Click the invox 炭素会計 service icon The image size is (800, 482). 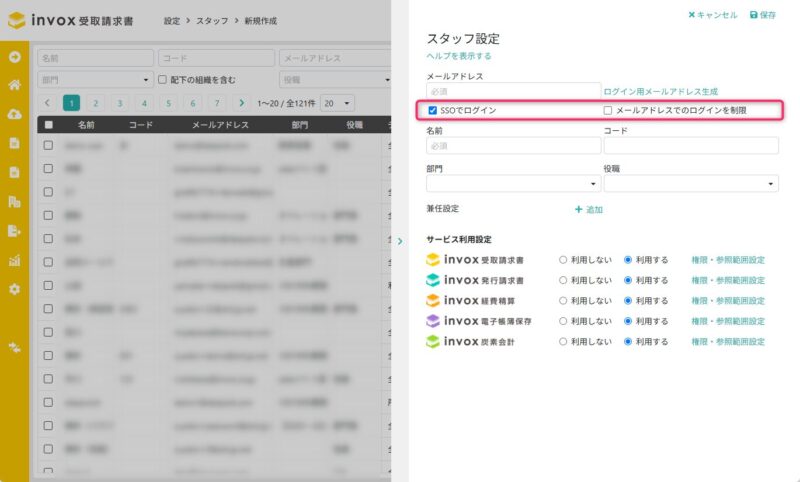pos(433,341)
